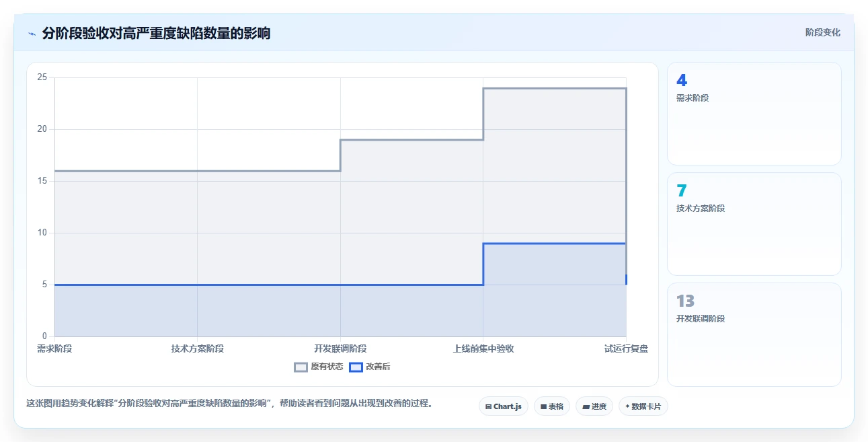Screen dimensions: 868x442
Task: Click the y-axis value 25
Action: [42, 77]
